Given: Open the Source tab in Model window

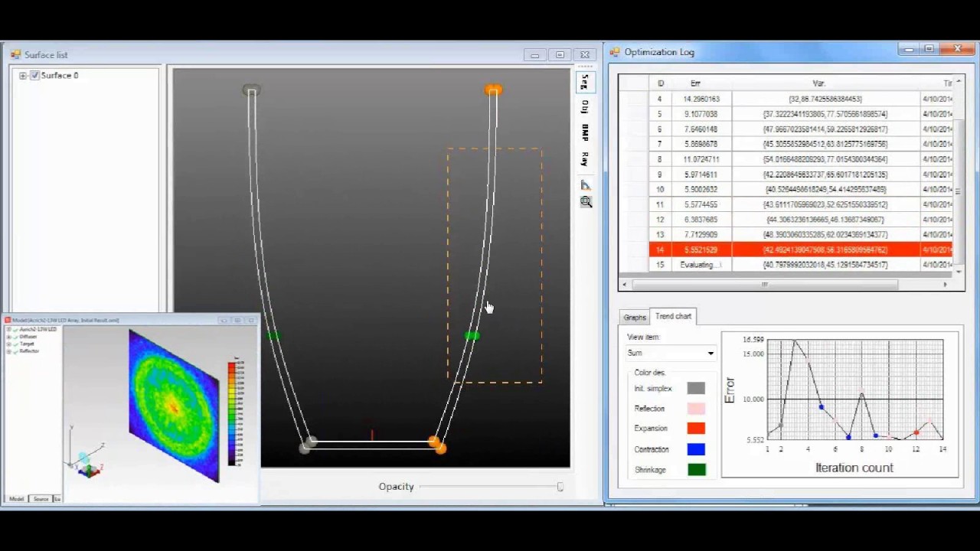Looking at the screenshot, I should [x=41, y=499].
